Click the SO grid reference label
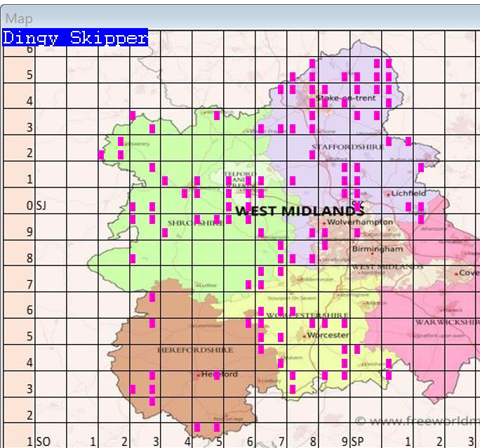Image resolution: width=480 pixels, height=448 pixels. coord(42,442)
